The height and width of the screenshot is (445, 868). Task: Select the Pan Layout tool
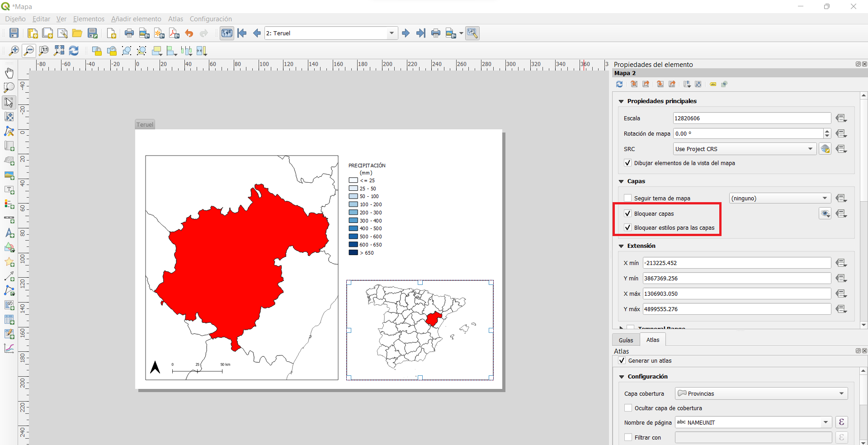click(9, 73)
